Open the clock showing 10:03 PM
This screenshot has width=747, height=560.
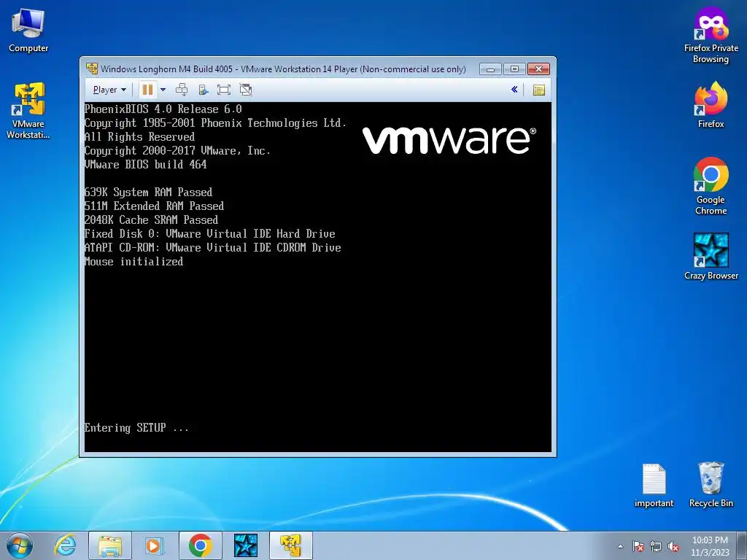coord(710,546)
